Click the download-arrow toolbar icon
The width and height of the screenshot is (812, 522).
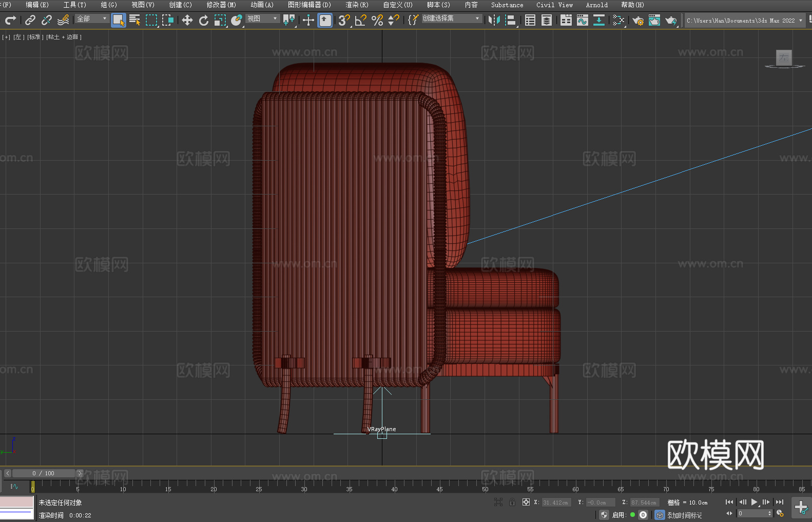[x=599, y=20]
